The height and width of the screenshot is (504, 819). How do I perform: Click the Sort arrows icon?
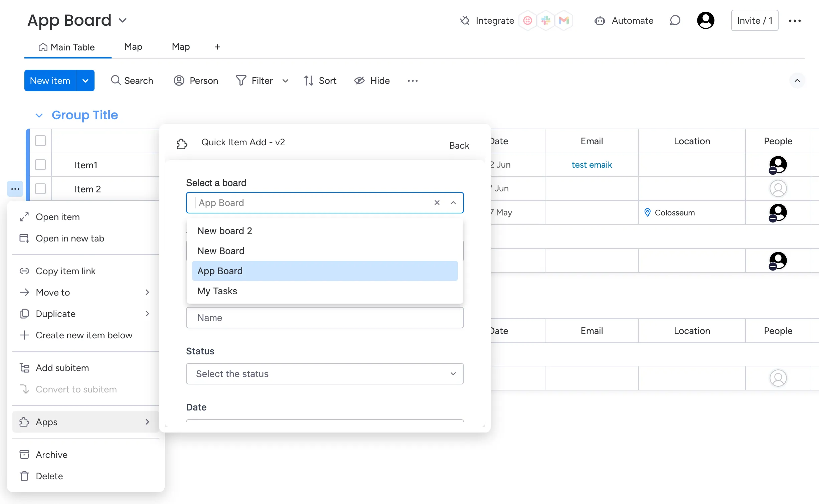tap(308, 80)
